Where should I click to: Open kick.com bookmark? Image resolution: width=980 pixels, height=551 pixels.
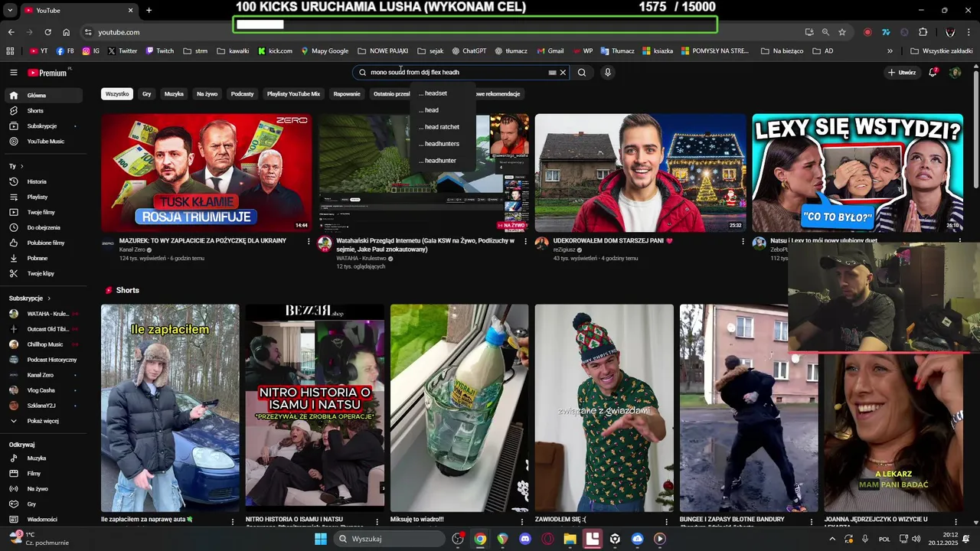click(275, 51)
